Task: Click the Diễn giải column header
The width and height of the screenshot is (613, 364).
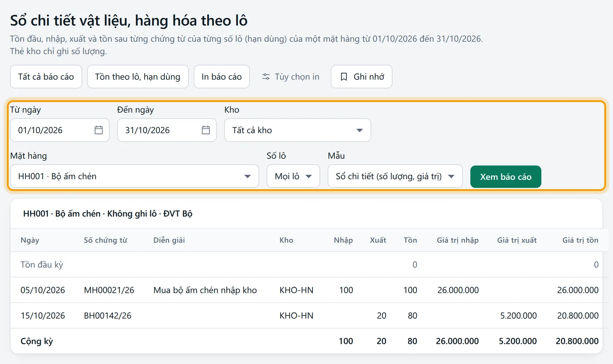Action: click(x=169, y=240)
